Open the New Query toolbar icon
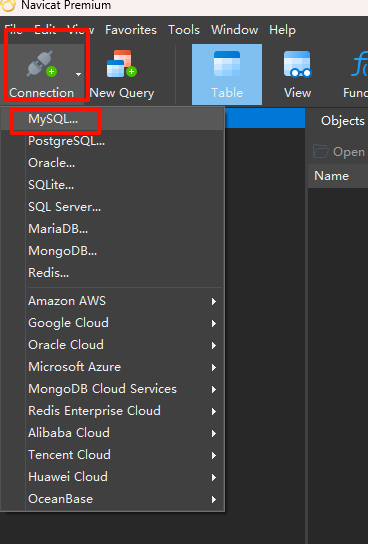 click(x=122, y=63)
